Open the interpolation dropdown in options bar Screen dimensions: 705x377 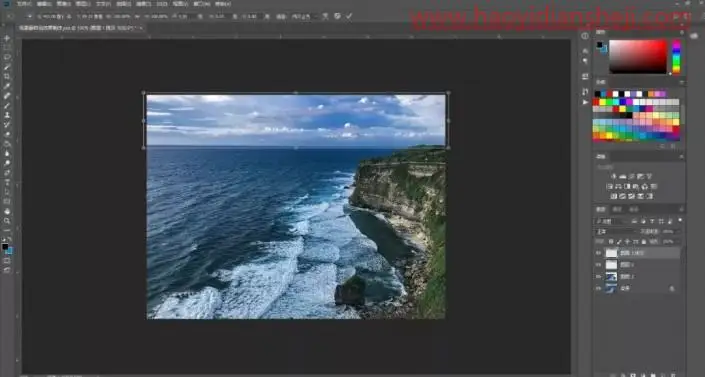303,16
